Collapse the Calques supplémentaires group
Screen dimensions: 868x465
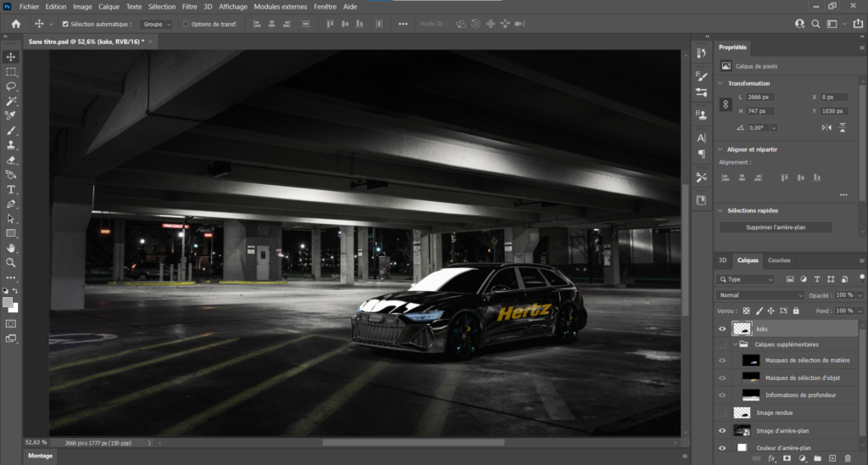tap(736, 345)
